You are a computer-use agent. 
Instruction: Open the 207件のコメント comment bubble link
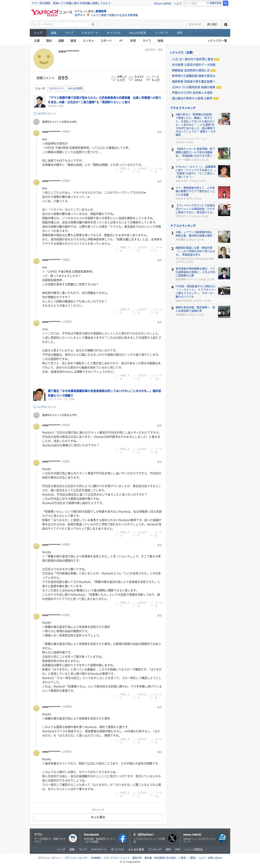(x=45, y=407)
